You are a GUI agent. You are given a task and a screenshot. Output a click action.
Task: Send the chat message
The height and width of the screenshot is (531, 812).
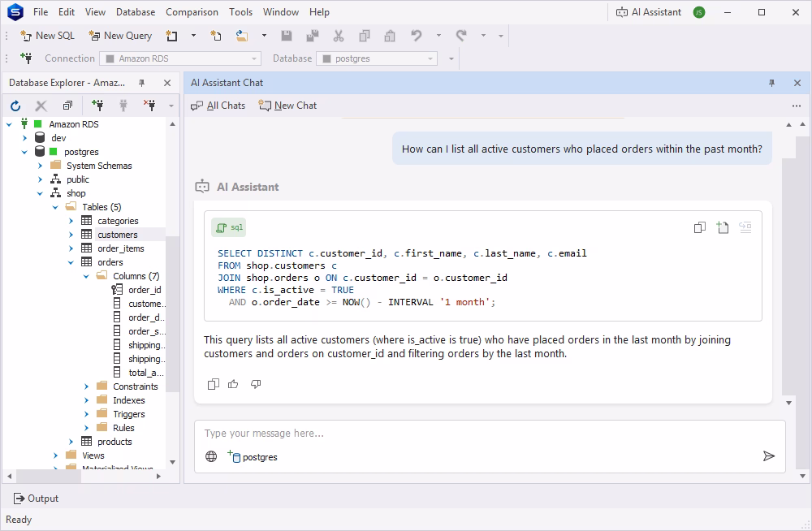pos(769,455)
